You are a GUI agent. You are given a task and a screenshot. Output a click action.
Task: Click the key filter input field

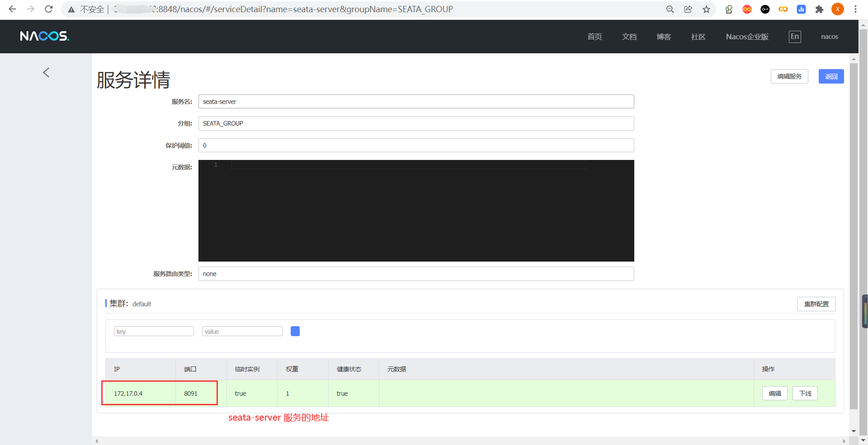[154, 331]
